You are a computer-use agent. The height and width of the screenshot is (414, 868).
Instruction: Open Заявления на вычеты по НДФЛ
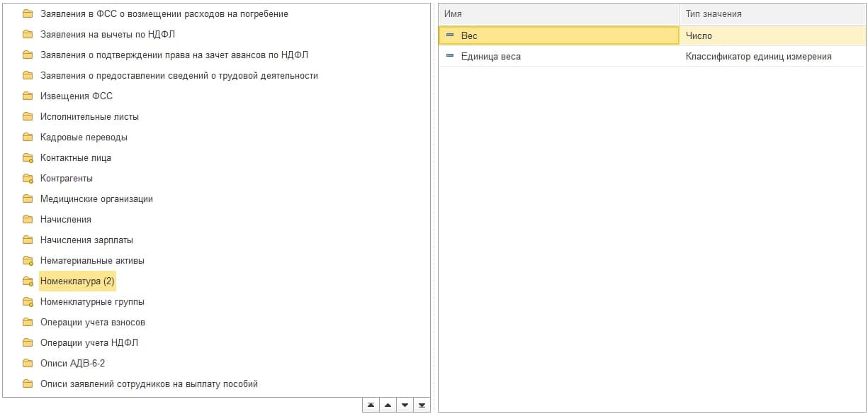tap(107, 34)
